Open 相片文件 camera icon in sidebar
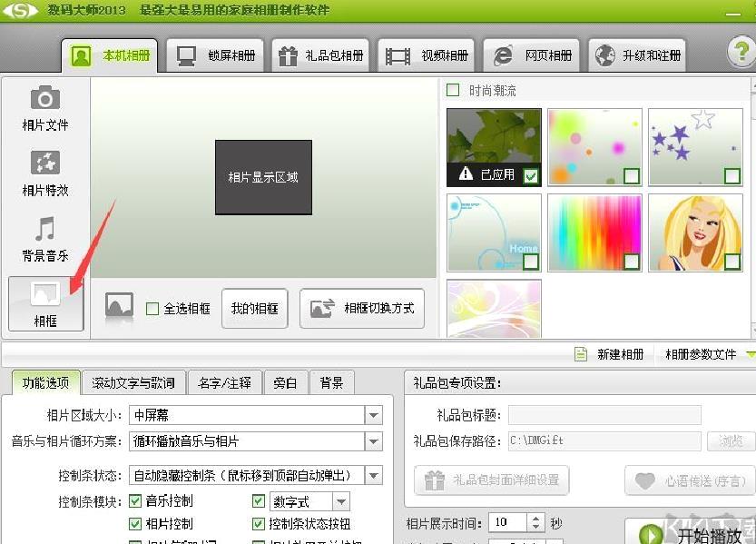This screenshot has width=756, height=544. click(x=45, y=98)
